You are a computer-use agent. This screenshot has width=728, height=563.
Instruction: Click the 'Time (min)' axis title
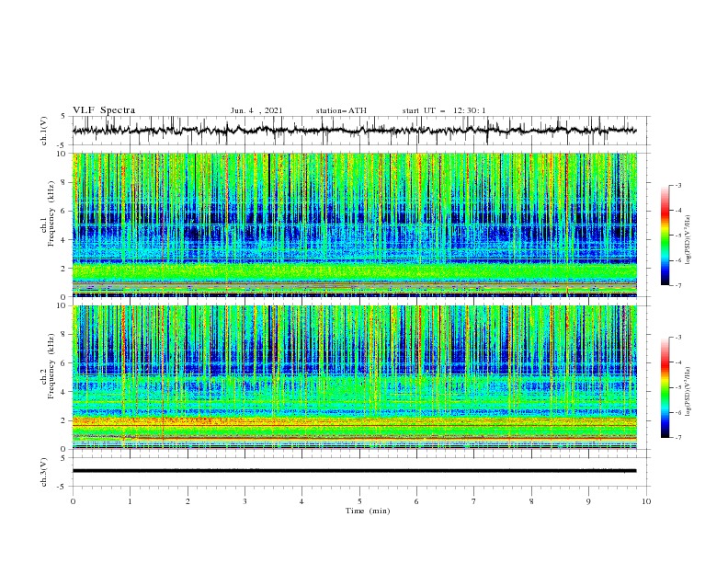pyautogui.click(x=368, y=511)
